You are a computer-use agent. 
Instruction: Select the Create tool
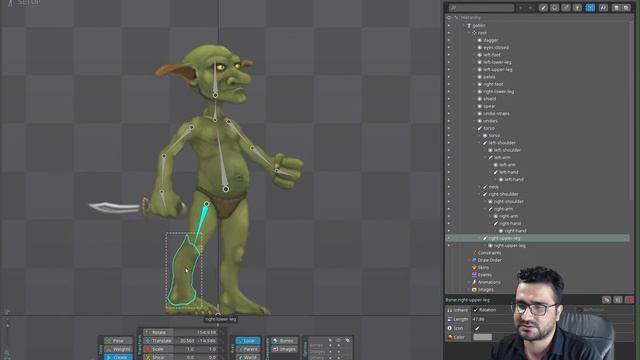pyautogui.click(x=118, y=357)
